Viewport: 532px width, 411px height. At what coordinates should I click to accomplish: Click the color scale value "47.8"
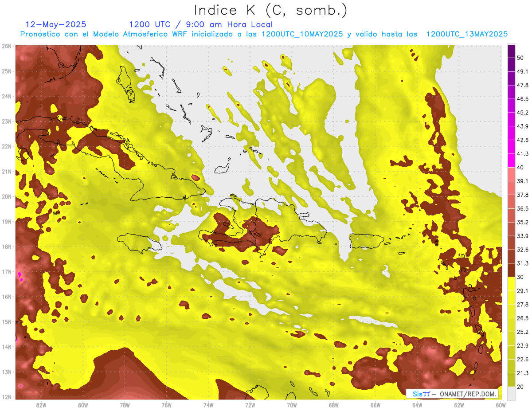[x=522, y=85]
